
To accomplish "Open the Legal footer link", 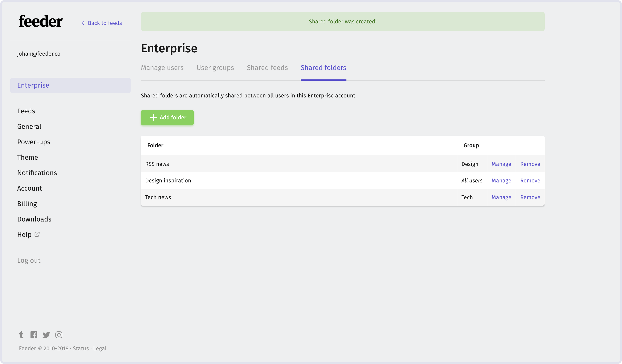I will click(100, 349).
